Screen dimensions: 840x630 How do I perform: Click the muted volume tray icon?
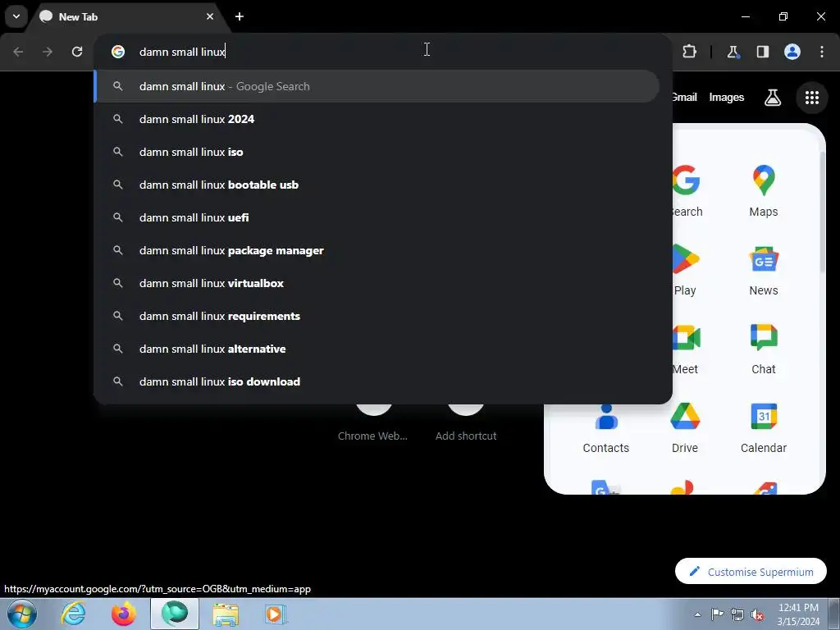click(757, 614)
